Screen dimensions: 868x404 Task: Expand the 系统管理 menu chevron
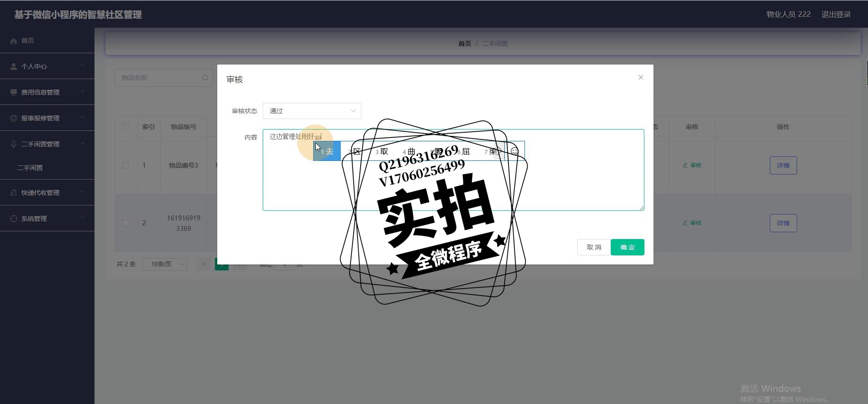pyautogui.click(x=83, y=218)
